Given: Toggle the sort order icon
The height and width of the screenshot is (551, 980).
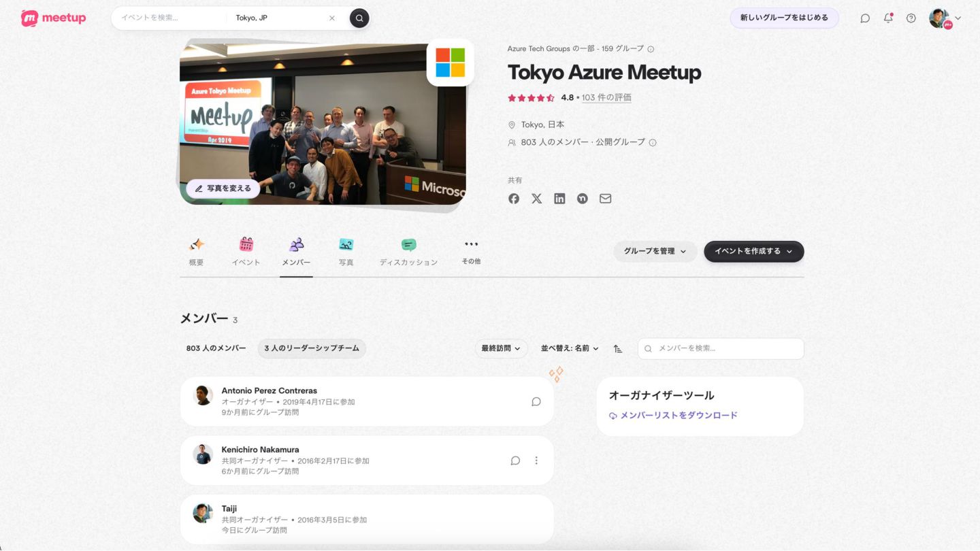Looking at the screenshot, I should tap(618, 348).
